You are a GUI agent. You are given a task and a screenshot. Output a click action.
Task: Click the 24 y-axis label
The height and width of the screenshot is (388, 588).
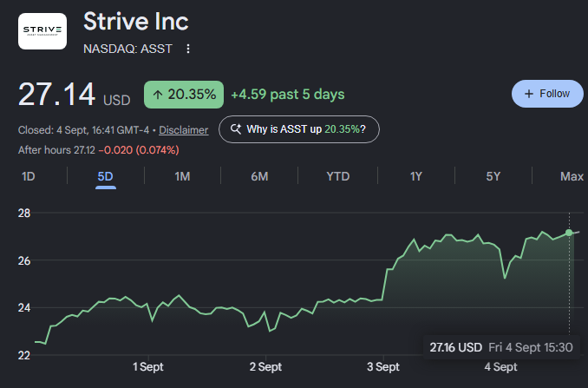(x=24, y=307)
